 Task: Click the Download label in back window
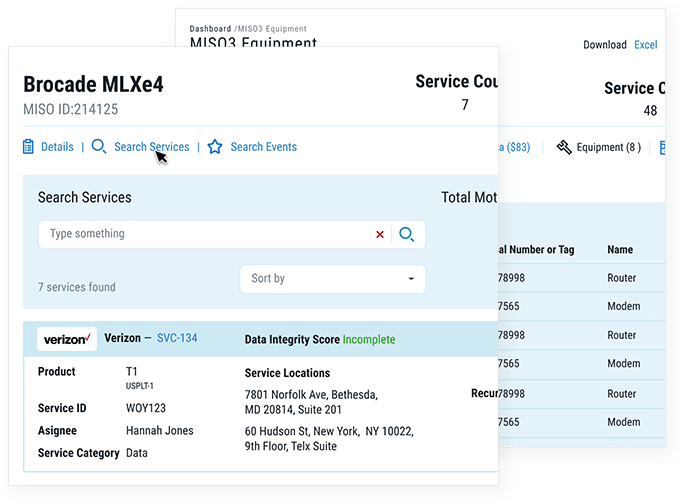[605, 45]
